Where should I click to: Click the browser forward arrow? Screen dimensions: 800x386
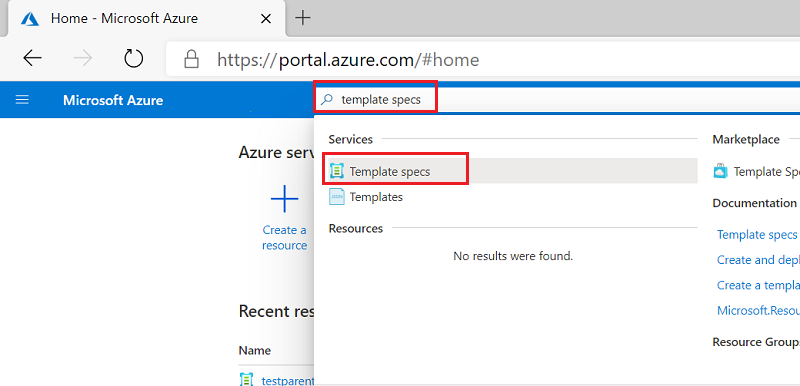coord(83,59)
